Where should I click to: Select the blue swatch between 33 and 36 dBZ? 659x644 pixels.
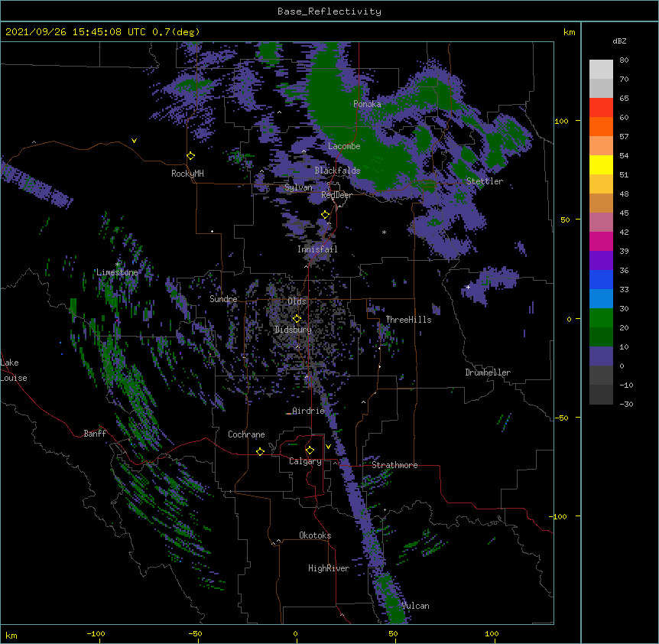601,279
